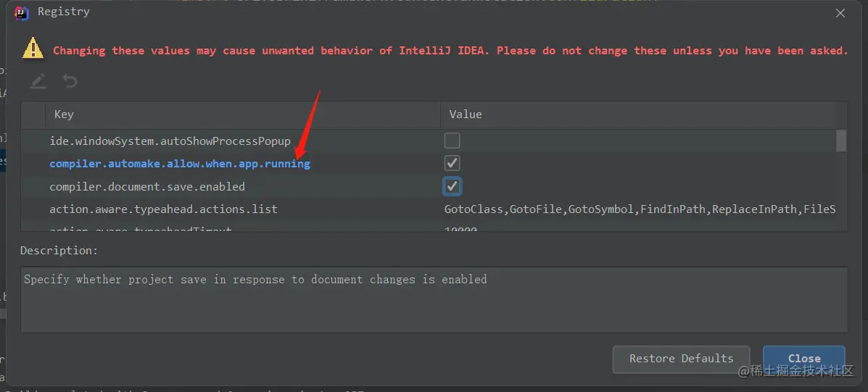This screenshot has width=868, height=392.
Task: Select the action.aware.typeahead.actions.list key
Action: pyautogui.click(x=163, y=209)
